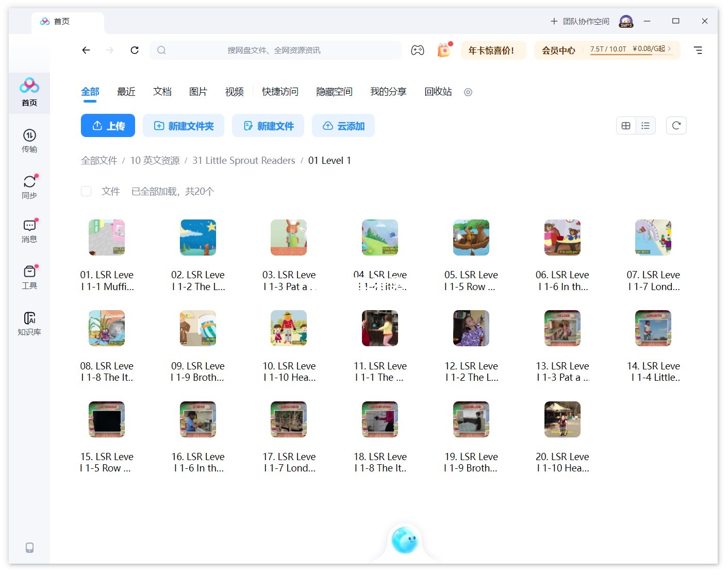Switch to list view layout
The image size is (728, 575).
click(646, 125)
